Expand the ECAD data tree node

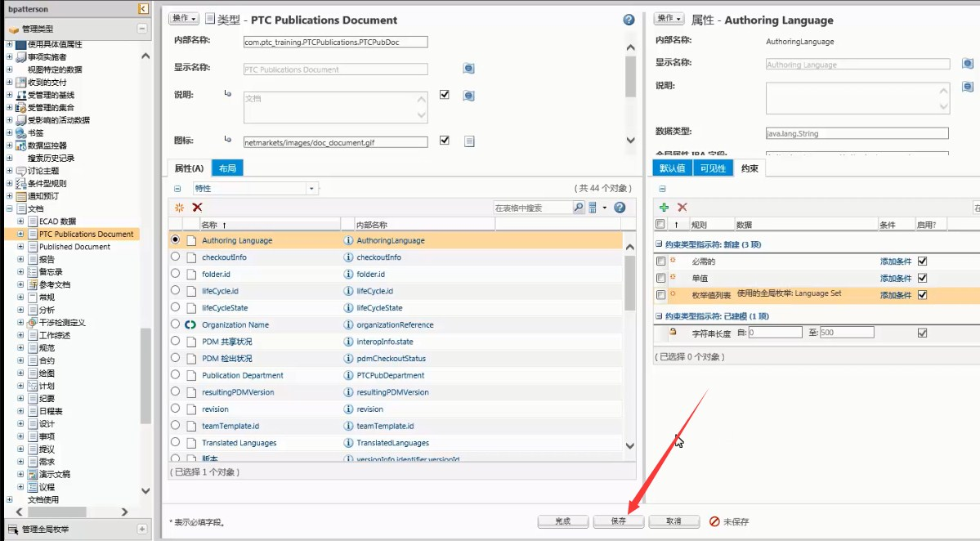click(x=20, y=221)
